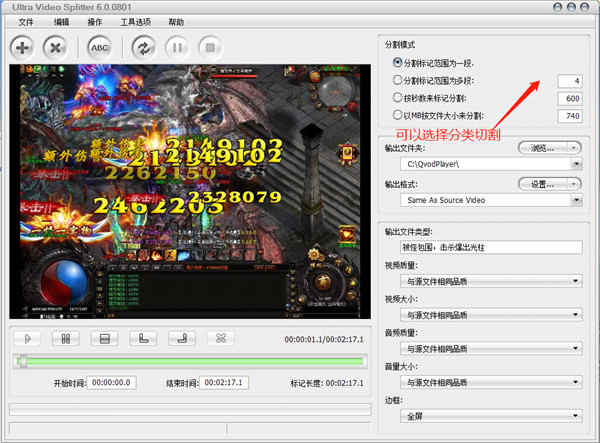Viewport: 600px width, 443px height.
Task: Click the ABC rename toolbar icon
Action: pyautogui.click(x=99, y=48)
